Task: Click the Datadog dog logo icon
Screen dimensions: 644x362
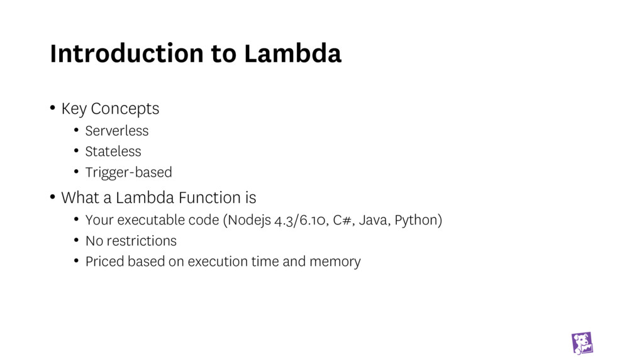Action: 582,343
